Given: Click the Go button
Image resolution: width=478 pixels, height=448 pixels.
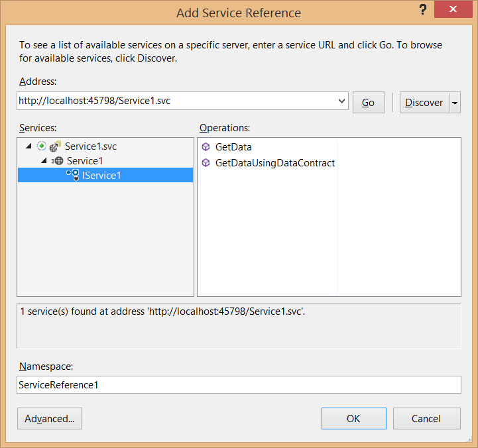Looking at the screenshot, I should 368,103.
